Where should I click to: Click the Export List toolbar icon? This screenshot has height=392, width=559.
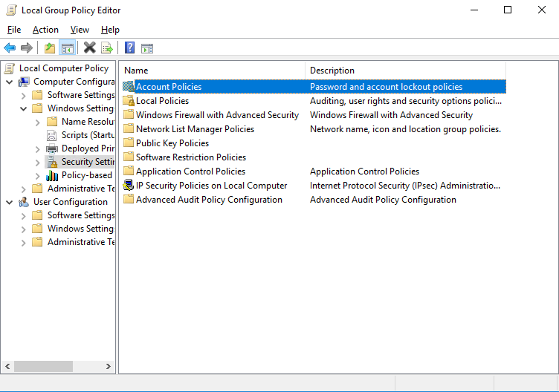[107, 48]
